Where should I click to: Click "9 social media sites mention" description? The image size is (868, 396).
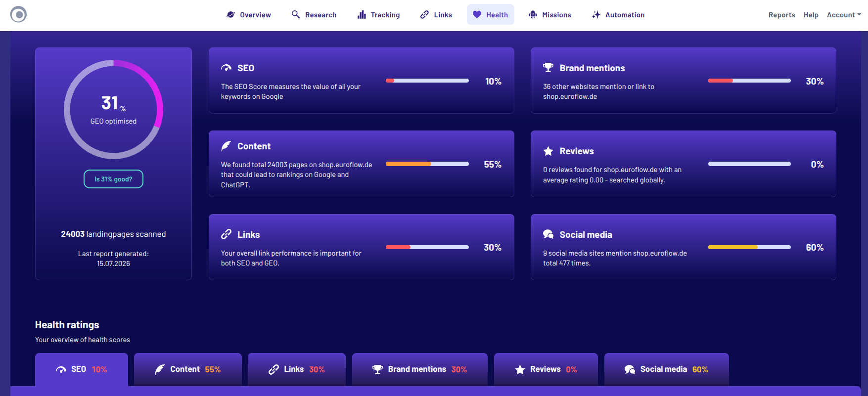coord(615,258)
